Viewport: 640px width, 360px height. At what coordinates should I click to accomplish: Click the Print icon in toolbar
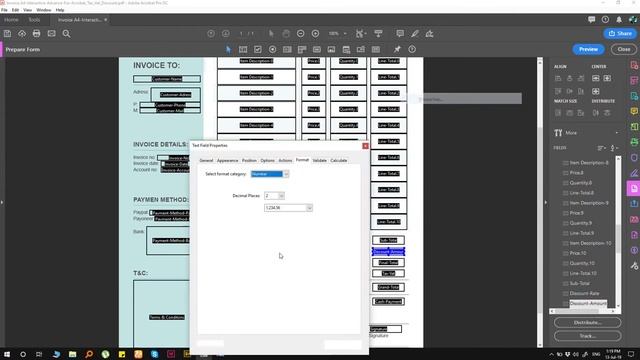pos(37,34)
